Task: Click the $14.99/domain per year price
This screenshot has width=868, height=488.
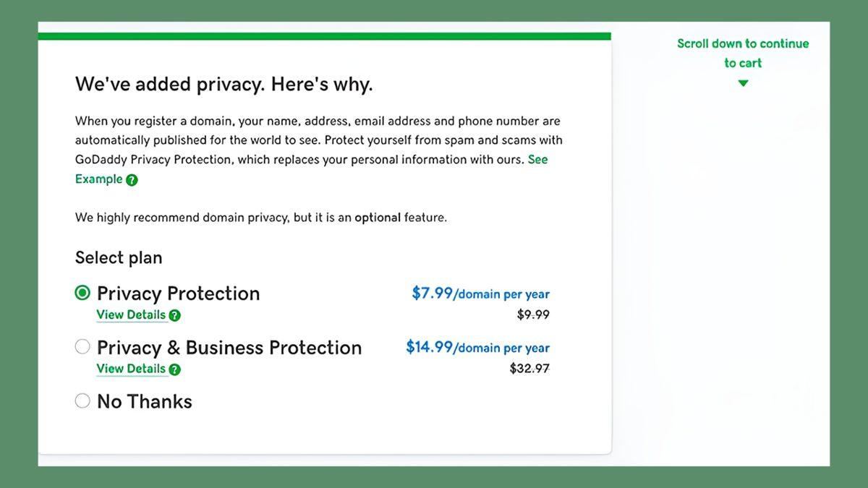Action: pyautogui.click(x=477, y=348)
